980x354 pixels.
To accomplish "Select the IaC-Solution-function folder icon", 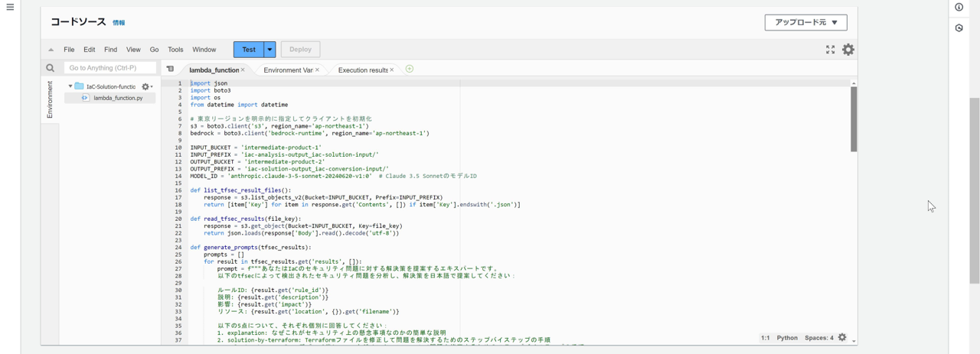I will (79, 86).
